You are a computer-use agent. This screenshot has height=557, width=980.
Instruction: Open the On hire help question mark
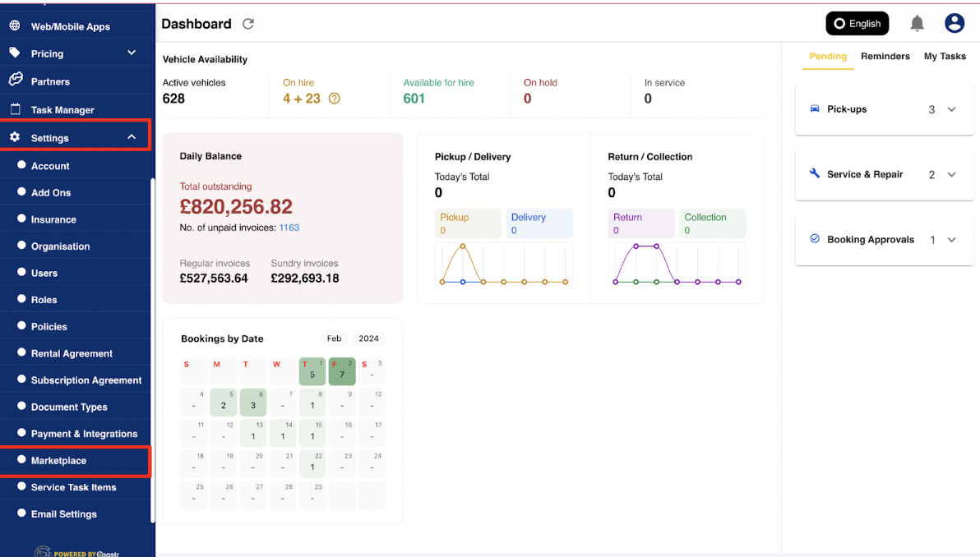point(335,98)
